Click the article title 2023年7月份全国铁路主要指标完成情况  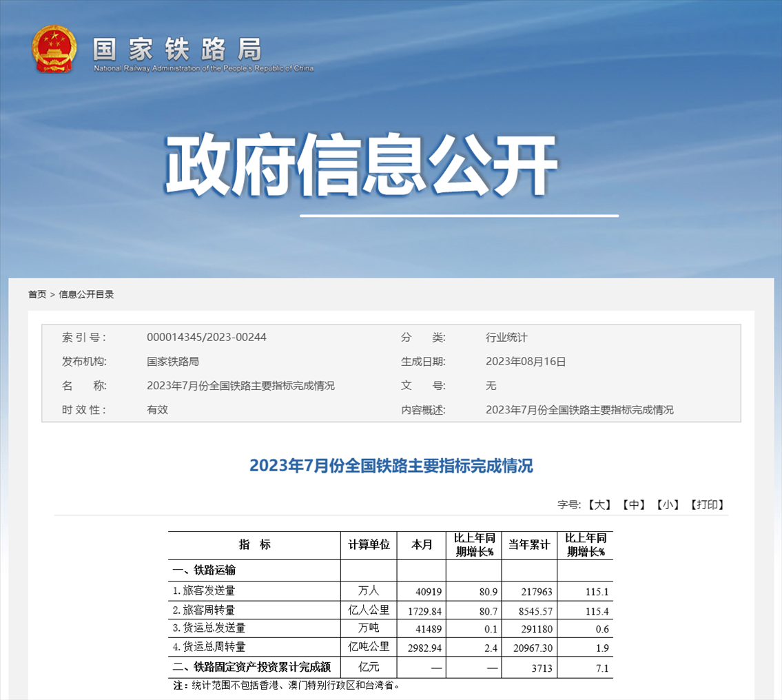point(391,466)
